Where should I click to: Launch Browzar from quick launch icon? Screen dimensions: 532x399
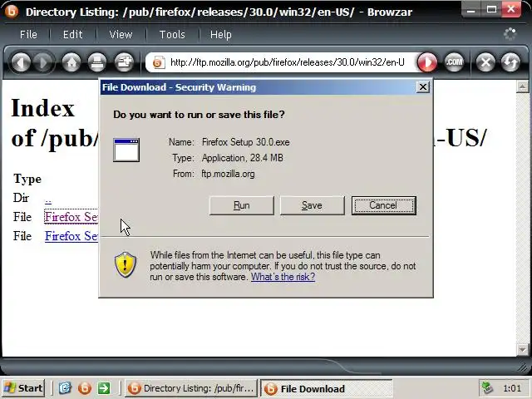click(85, 388)
